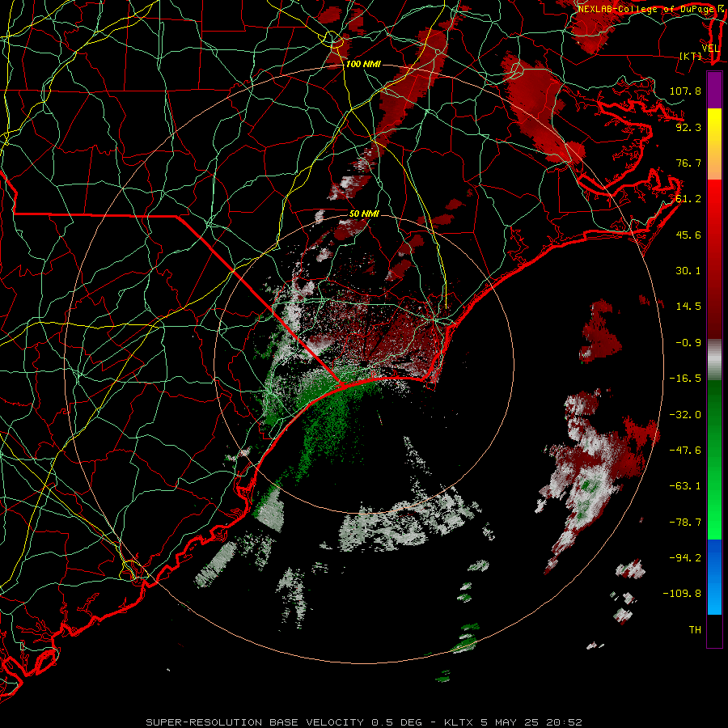Click the 45.6 velocity scale value

tap(688, 235)
